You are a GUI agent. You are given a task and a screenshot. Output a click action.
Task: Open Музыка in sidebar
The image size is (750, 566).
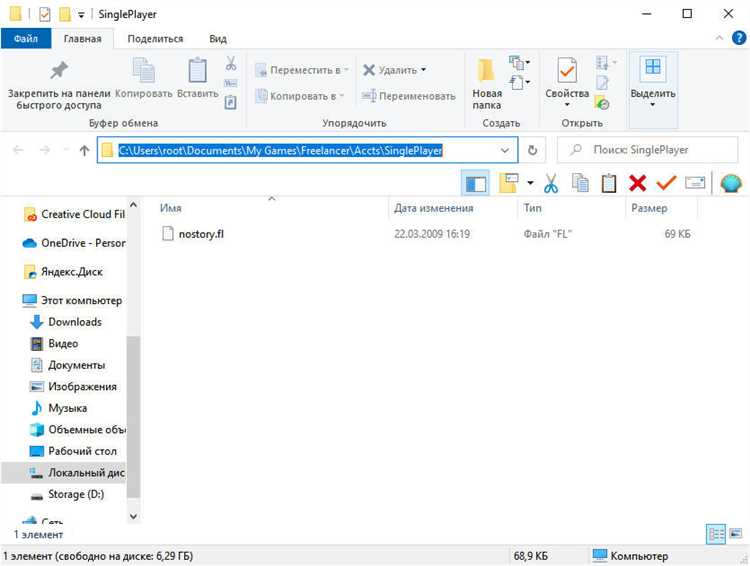coord(58,408)
